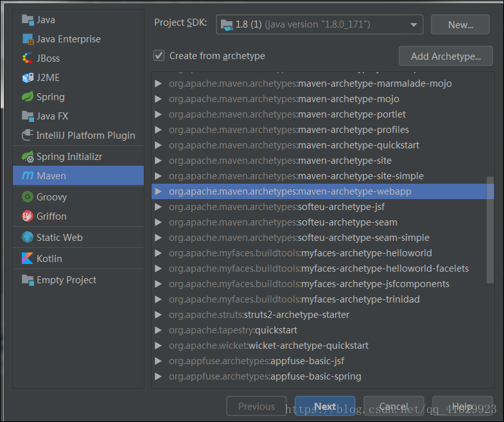Image resolution: width=504 pixels, height=422 pixels.
Task: Toggle Create from archetype checkbox
Action: (159, 55)
